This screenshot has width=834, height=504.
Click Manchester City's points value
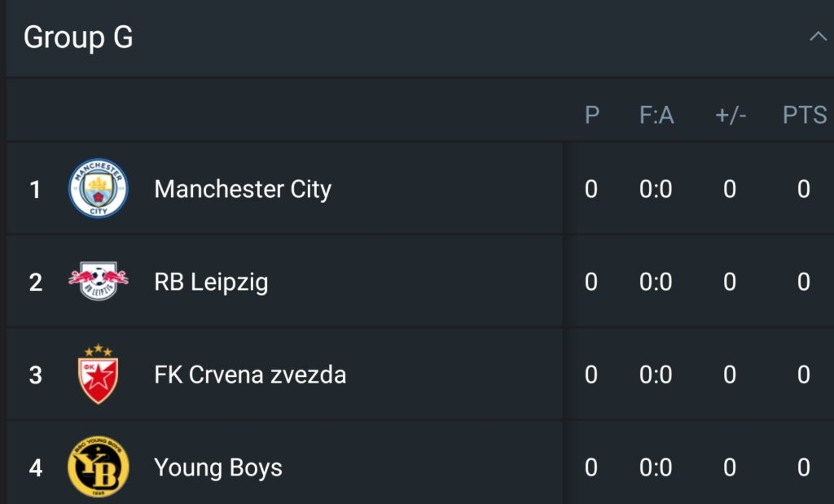(x=804, y=189)
